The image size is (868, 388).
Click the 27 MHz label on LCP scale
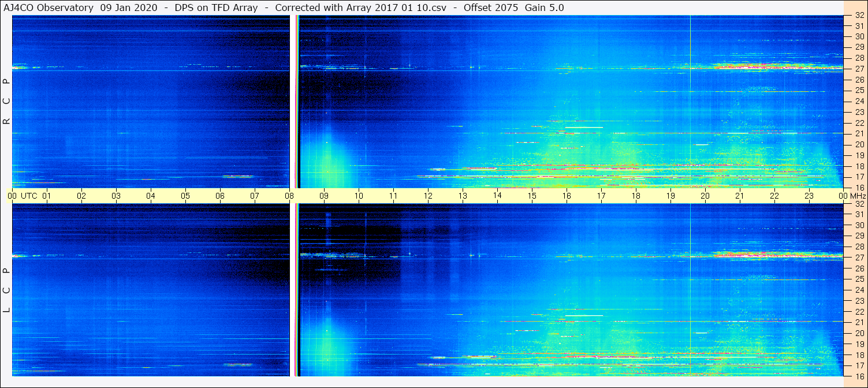859,258
